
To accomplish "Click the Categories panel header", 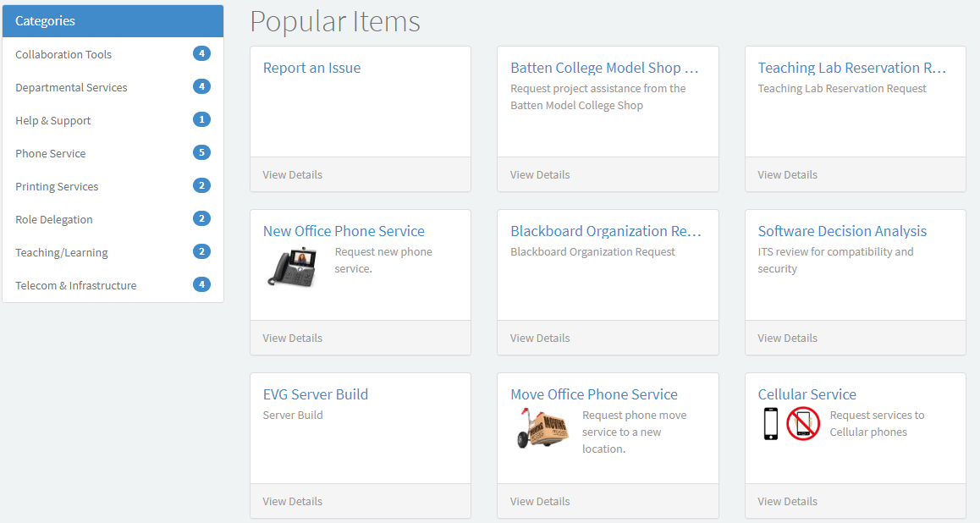I will 113,21.
